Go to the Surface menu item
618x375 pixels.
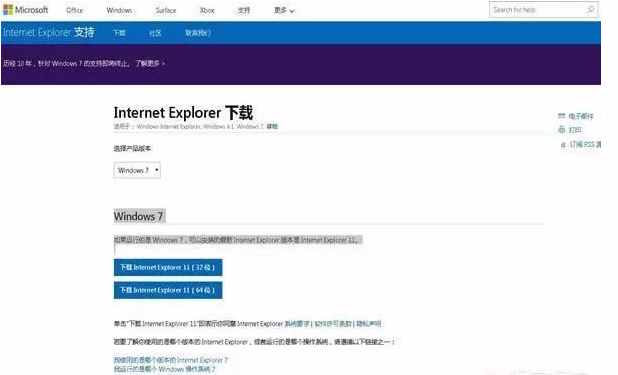[x=166, y=10]
